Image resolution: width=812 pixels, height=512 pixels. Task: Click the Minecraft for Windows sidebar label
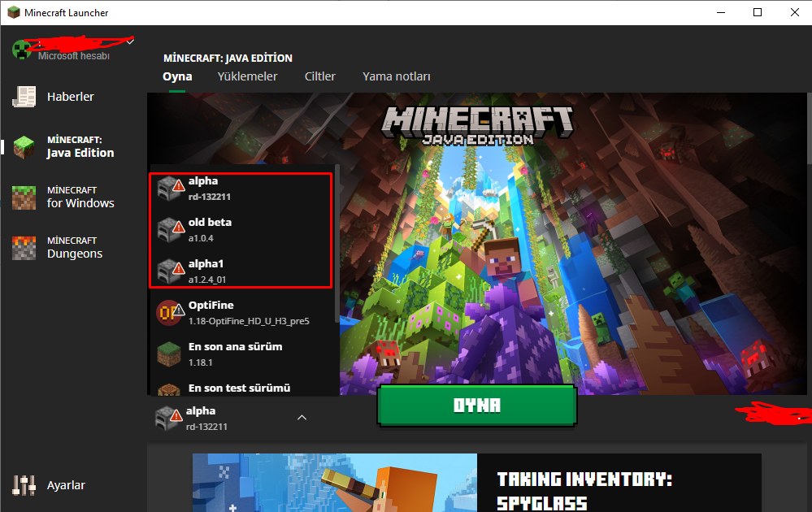tap(80, 197)
